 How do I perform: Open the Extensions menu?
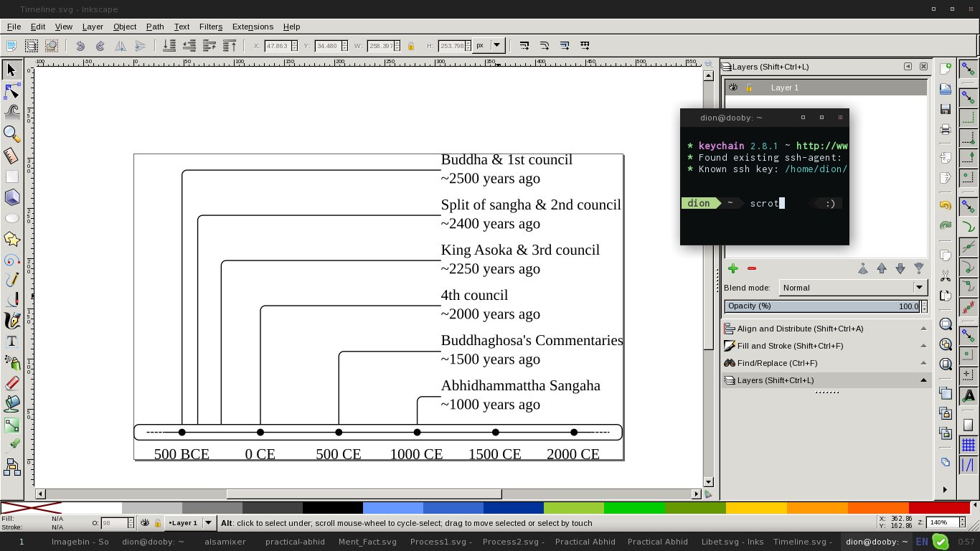point(253,27)
